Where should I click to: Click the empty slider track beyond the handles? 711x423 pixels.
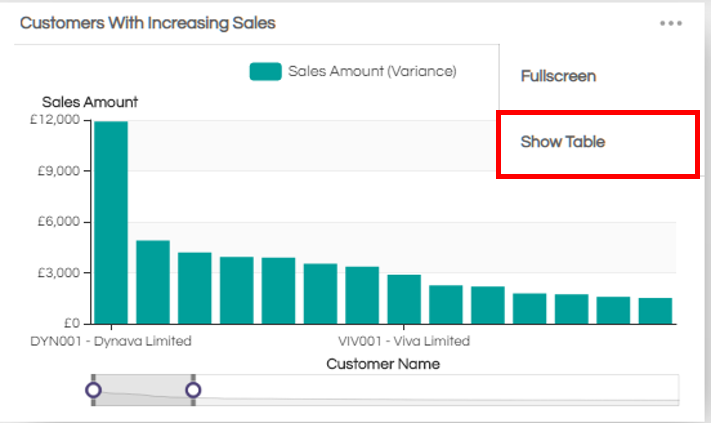pyautogui.click(x=440, y=390)
